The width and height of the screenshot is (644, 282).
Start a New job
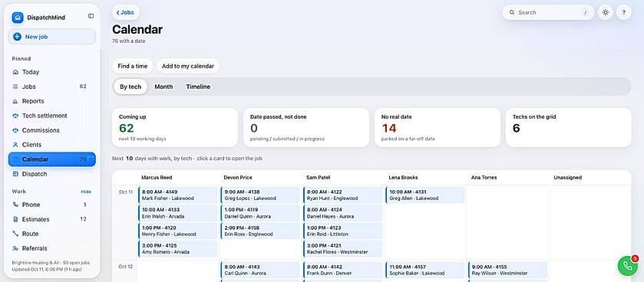51,37
